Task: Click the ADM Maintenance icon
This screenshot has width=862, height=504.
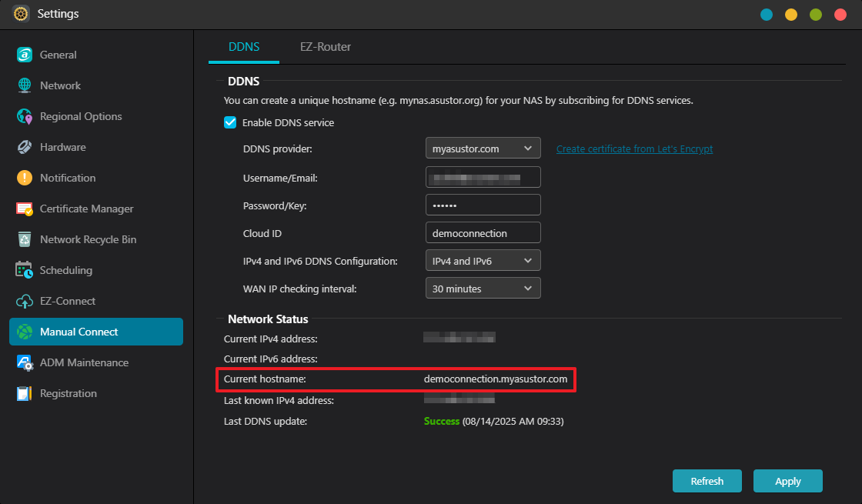Action: click(x=25, y=362)
